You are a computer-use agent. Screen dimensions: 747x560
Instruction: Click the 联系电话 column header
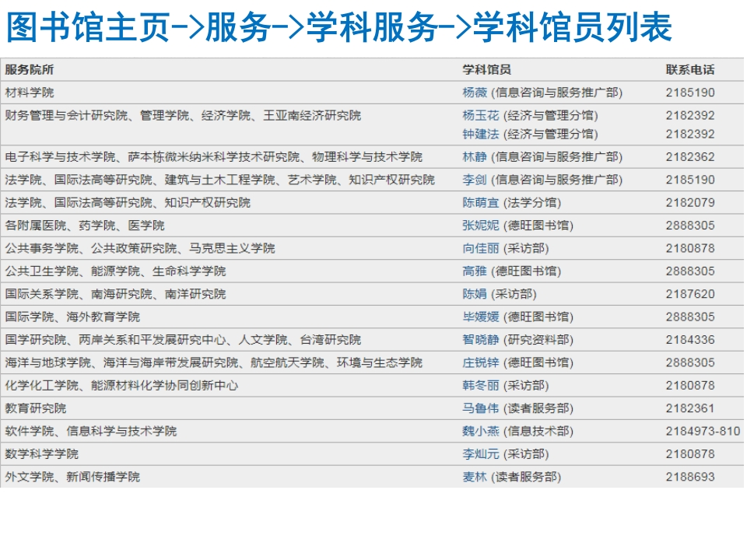[x=689, y=69]
